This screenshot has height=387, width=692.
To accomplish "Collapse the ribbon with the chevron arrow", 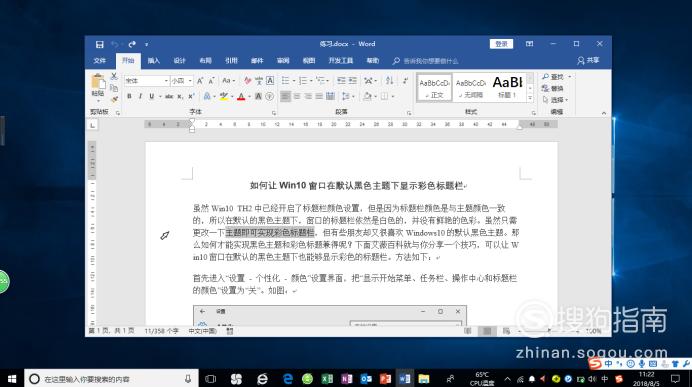I will click(604, 113).
